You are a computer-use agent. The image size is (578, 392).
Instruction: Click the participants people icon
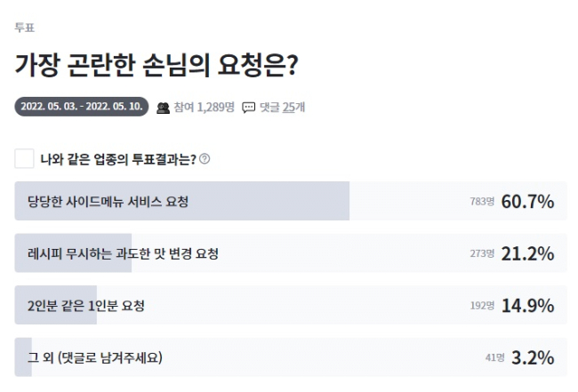163,108
